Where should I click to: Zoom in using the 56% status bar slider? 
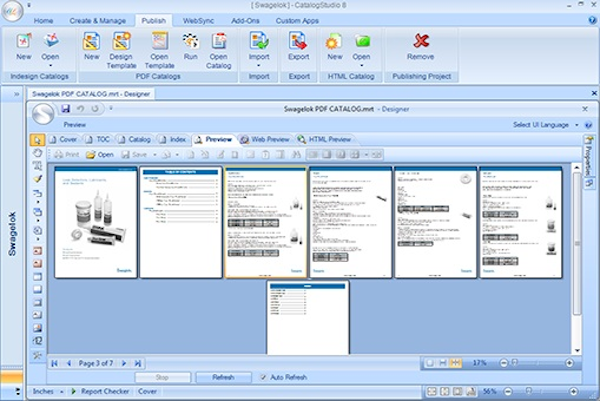pos(573,391)
